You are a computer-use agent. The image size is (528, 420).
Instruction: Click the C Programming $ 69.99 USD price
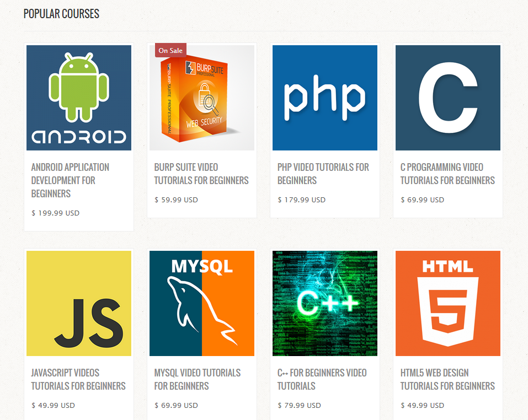click(x=422, y=200)
